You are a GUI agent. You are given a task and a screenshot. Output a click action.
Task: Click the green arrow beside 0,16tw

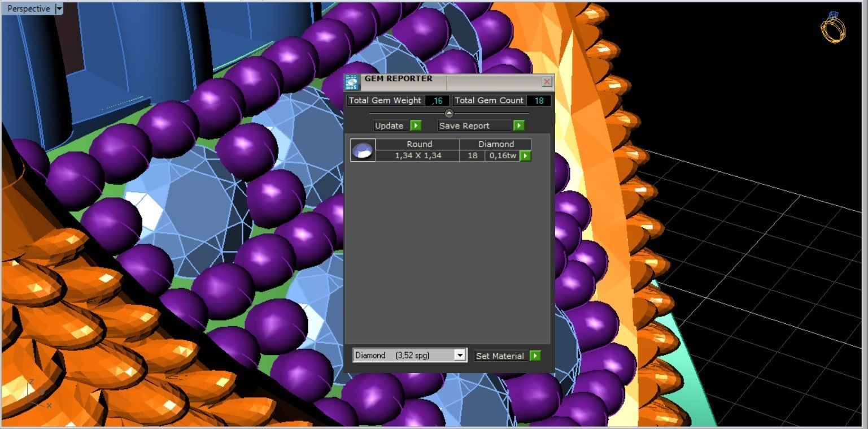525,155
